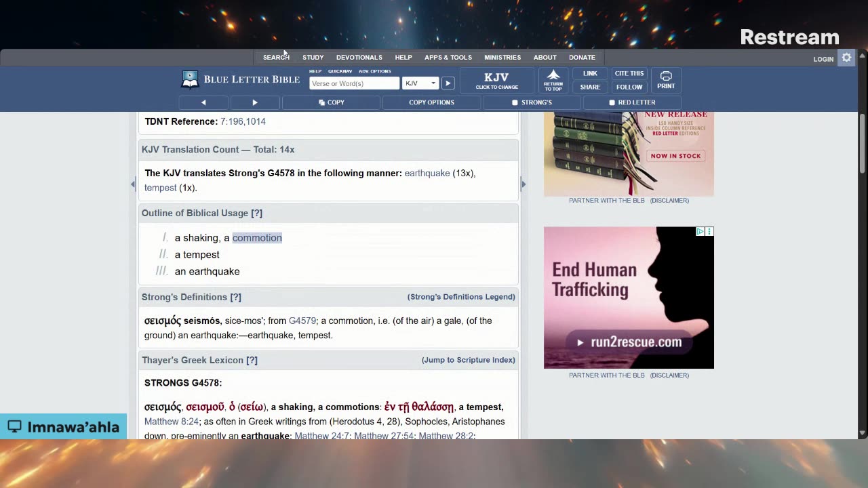Click KJV Translation Count heading

click(218, 150)
